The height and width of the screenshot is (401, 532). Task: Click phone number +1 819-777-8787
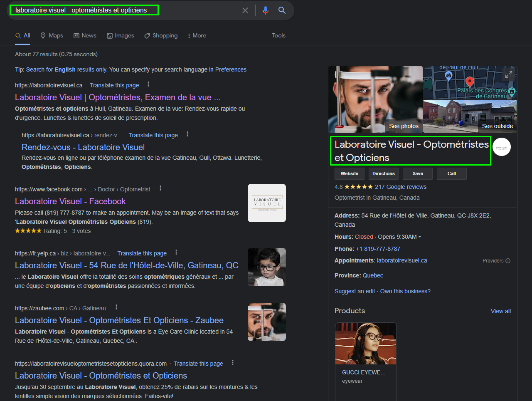[x=378, y=249]
